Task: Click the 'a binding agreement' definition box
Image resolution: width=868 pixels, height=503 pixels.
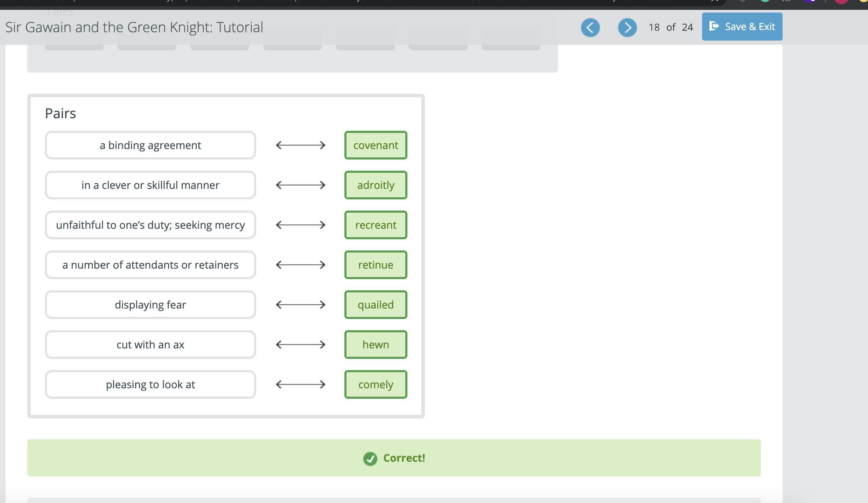Action: [x=150, y=145]
